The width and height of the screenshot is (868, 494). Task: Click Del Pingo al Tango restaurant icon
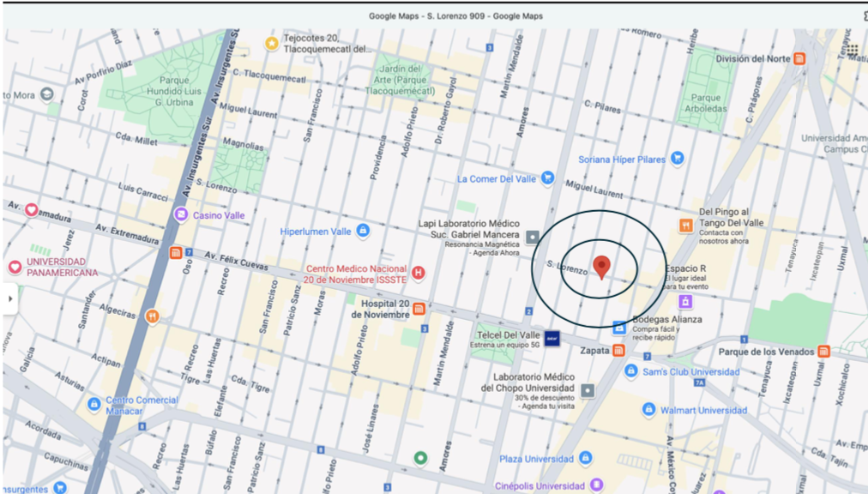click(686, 226)
